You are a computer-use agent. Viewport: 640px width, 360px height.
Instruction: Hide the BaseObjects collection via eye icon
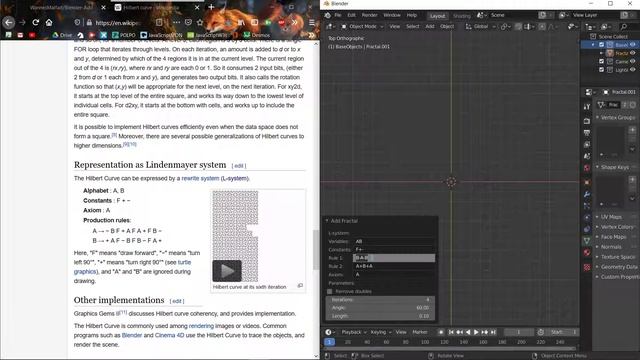tap(633, 44)
